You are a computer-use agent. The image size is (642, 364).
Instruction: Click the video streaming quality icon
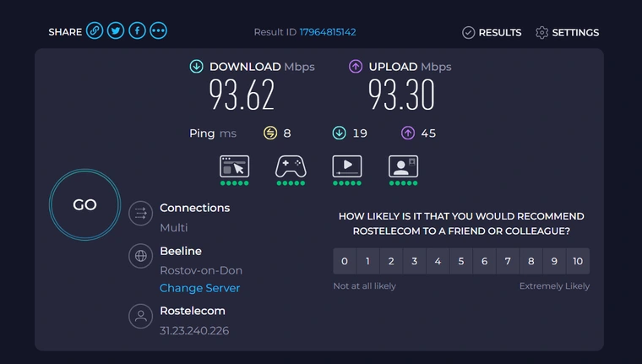pos(347,166)
